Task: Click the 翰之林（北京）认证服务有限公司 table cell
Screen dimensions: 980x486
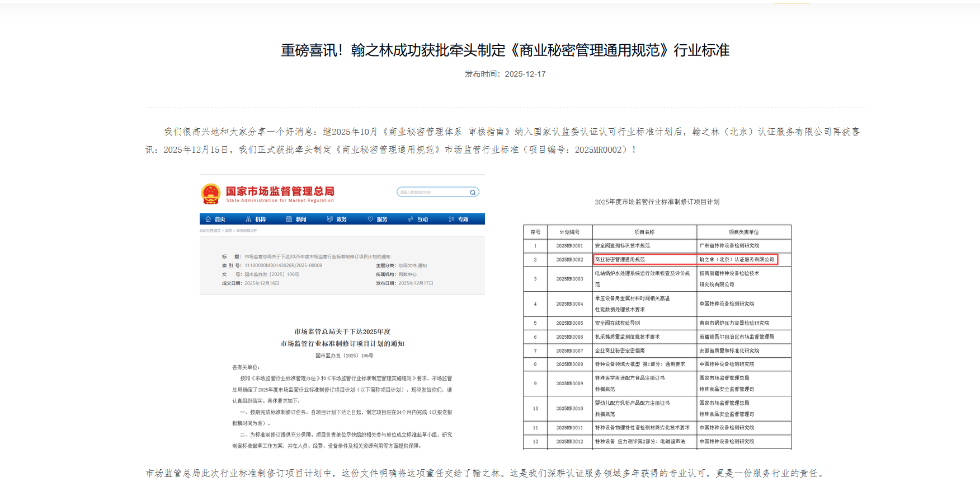Action: (737, 260)
